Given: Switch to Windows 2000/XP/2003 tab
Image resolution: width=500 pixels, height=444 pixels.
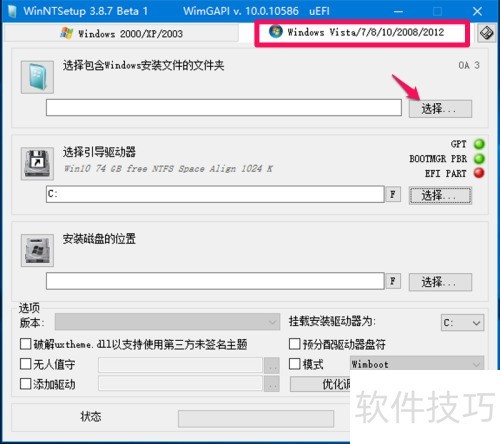Looking at the screenshot, I should tap(122, 33).
